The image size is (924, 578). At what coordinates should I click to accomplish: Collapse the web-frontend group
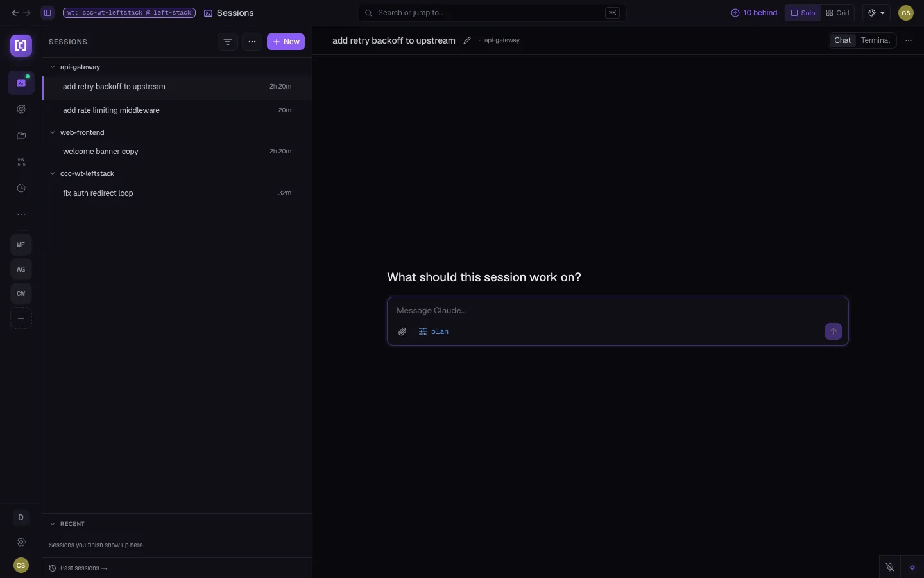[53, 132]
